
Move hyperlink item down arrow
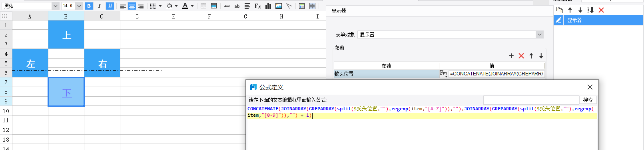(580, 10)
